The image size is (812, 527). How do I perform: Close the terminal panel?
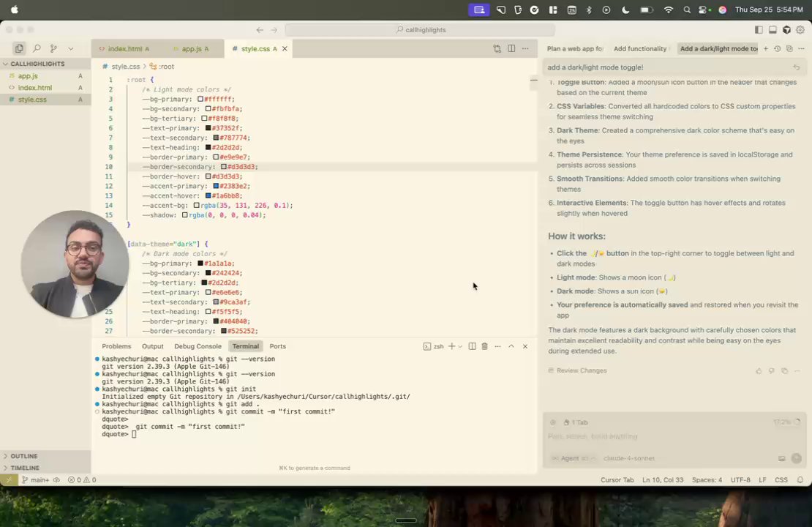click(525, 346)
